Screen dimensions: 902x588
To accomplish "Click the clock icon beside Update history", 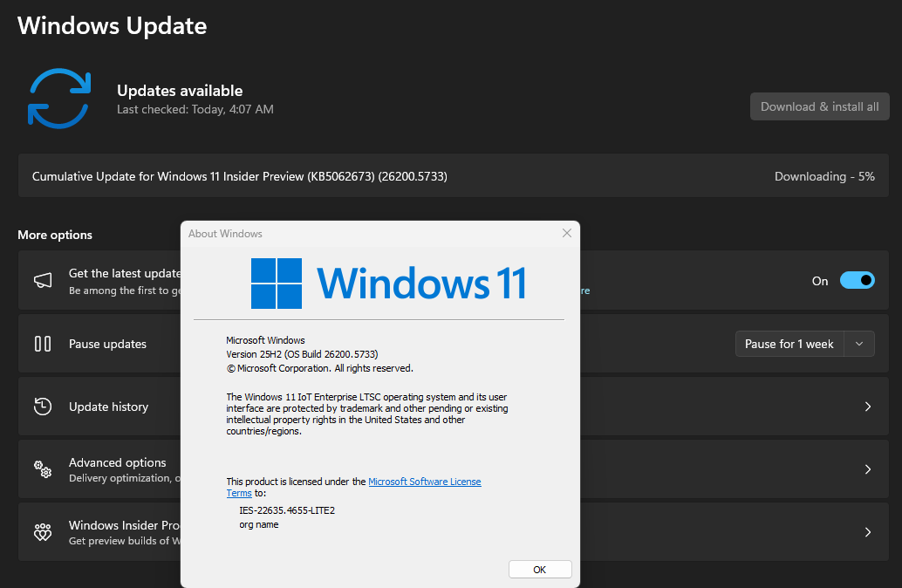I will [43, 407].
